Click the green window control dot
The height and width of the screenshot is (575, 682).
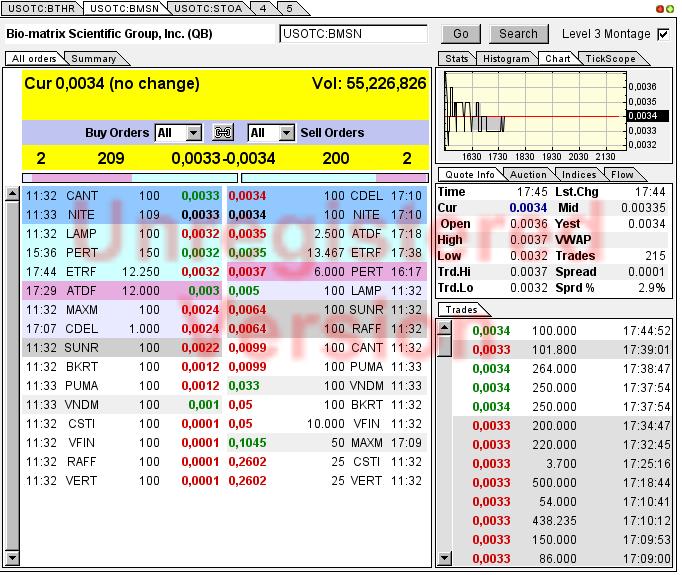[670, 9]
